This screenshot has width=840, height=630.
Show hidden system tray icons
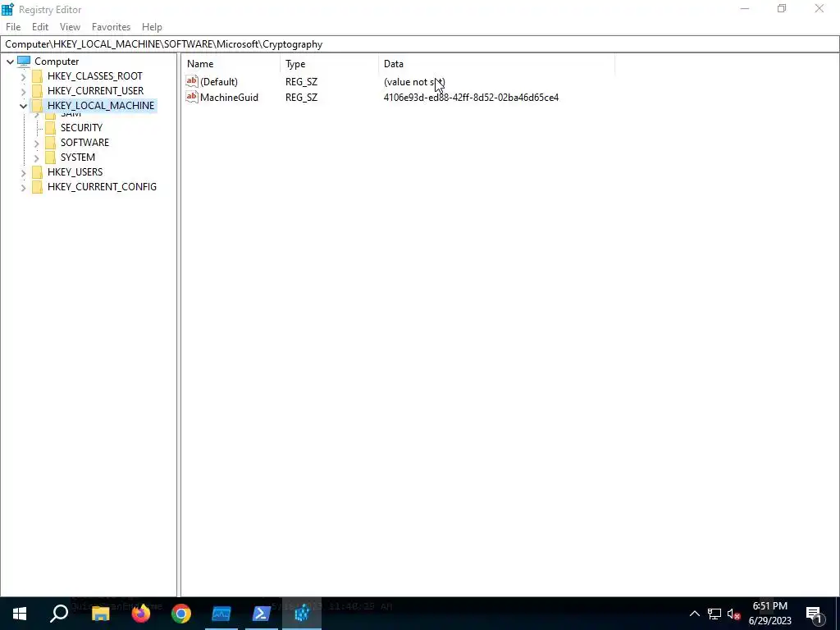[694, 614]
